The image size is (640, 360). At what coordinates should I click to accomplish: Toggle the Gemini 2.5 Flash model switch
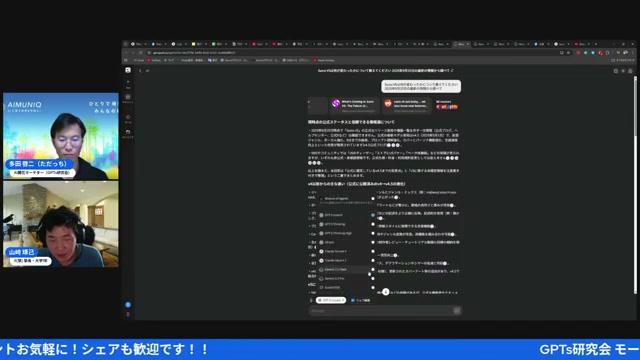coord(373,269)
